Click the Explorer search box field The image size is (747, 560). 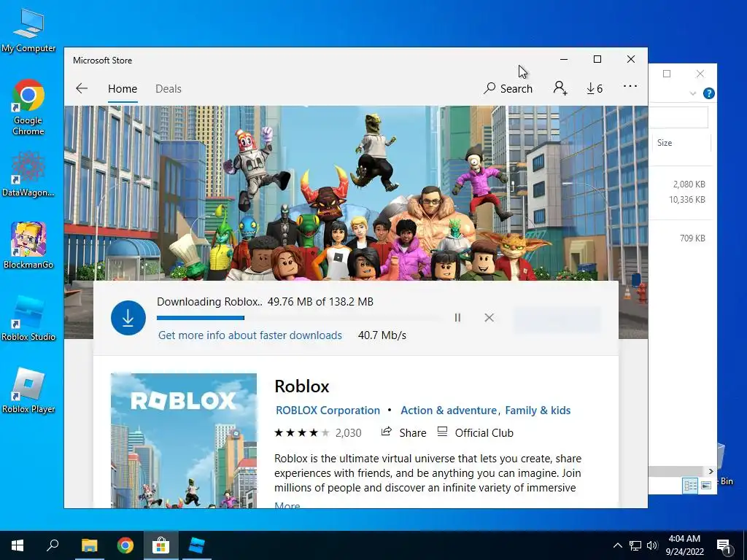(679, 117)
